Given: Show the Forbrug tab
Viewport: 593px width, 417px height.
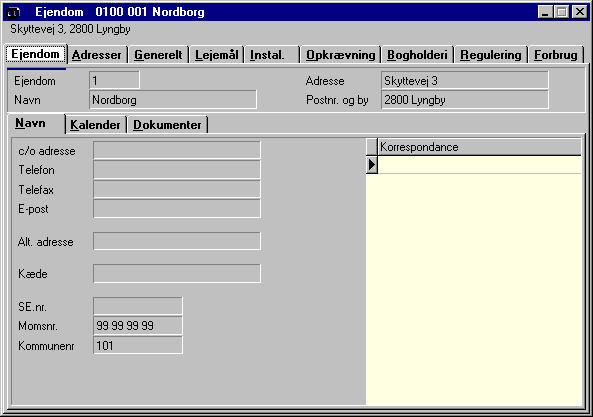Looking at the screenshot, I should 556,55.
